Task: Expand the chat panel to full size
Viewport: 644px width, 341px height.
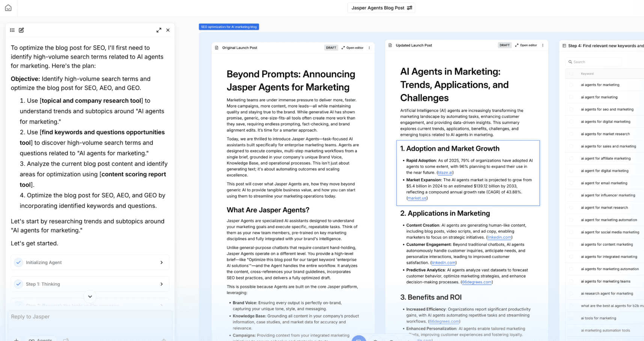Action: point(159,30)
